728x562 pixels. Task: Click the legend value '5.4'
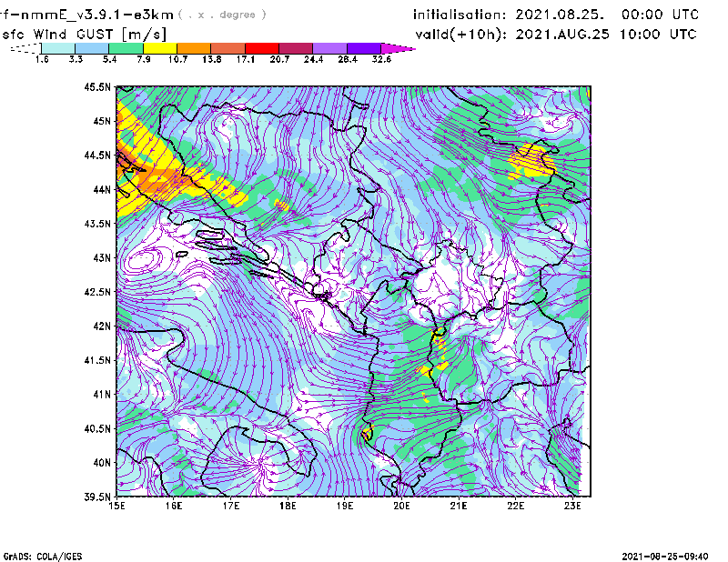109,59
